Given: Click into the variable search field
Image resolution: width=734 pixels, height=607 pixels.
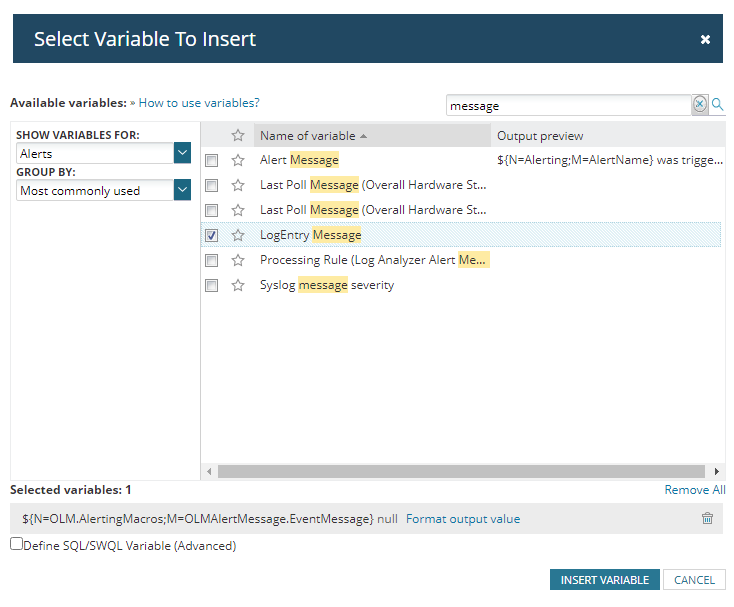Looking at the screenshot, I should click(568, 105).
